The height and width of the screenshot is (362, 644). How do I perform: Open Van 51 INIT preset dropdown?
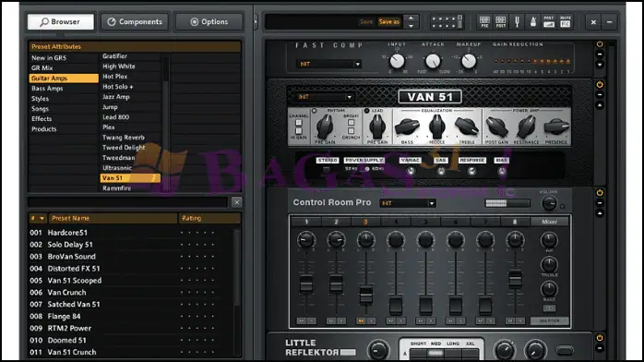(x=324, y=97)
